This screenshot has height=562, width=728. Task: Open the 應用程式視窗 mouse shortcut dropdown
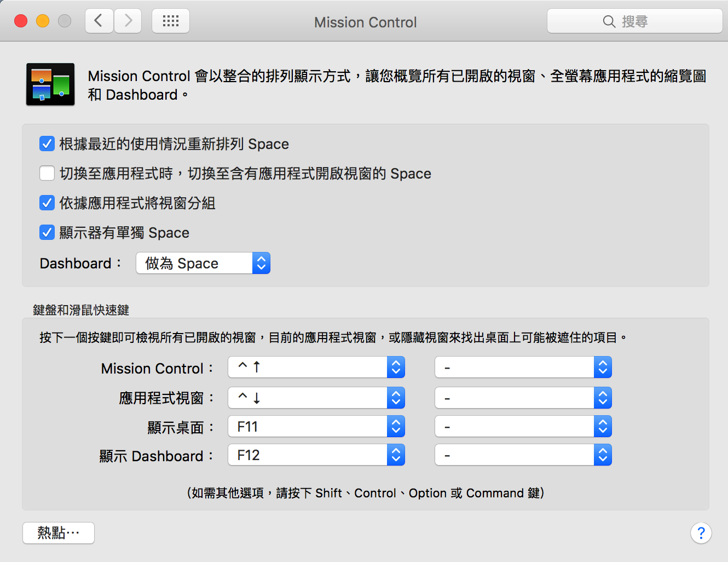point(523,398)
